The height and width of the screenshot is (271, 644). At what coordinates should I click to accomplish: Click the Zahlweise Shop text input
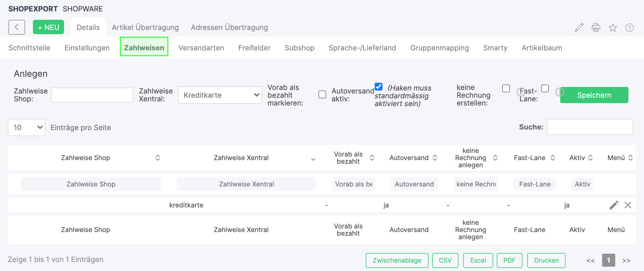pyautogui.click(x=92, y=95)
